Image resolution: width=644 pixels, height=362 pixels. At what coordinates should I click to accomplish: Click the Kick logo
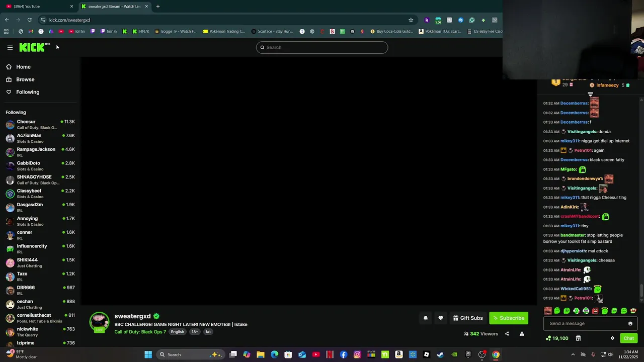coord(34,47)
